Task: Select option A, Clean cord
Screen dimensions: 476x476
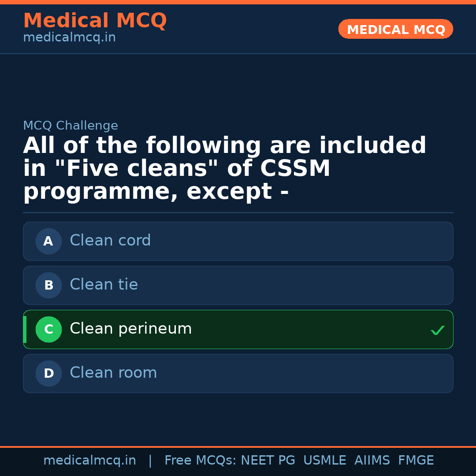Action: point(238,241)
